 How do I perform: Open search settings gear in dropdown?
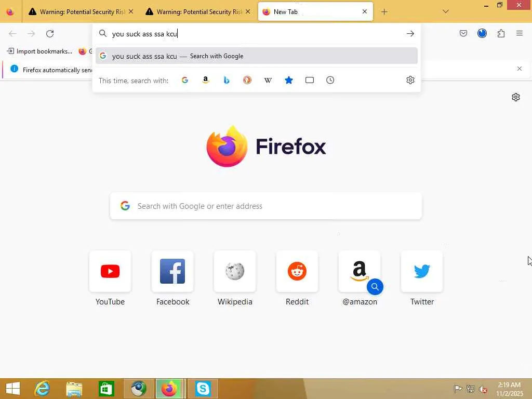click(x=410, y=80)
